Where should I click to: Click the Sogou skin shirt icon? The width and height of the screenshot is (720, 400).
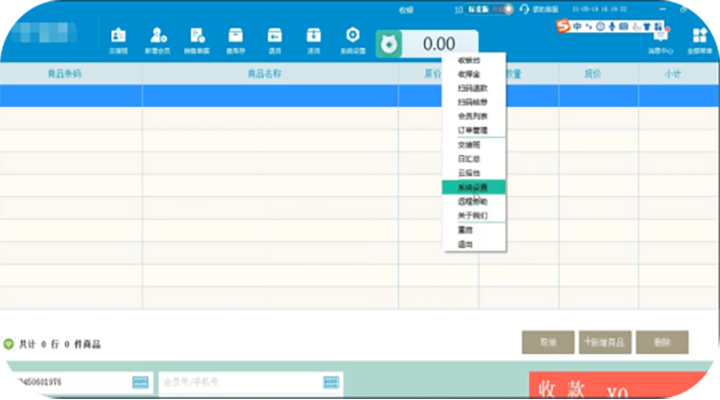point(647,27)
